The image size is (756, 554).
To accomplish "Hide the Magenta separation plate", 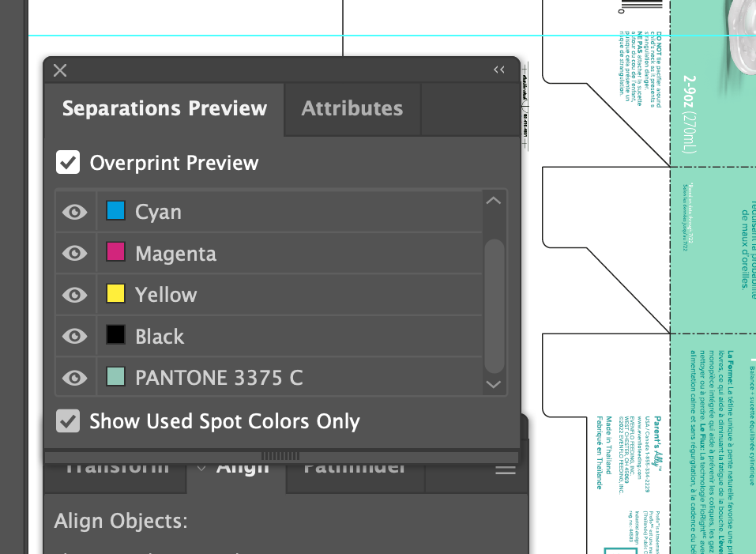I will [74, 253].
